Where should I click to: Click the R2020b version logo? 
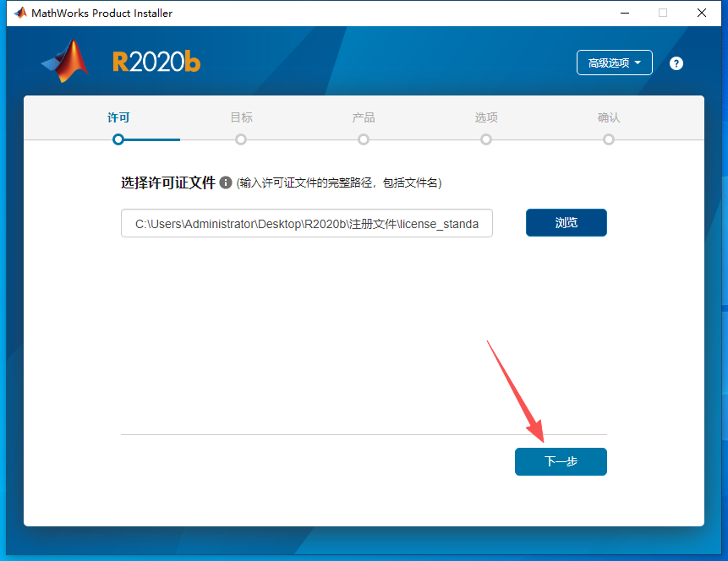156,62
